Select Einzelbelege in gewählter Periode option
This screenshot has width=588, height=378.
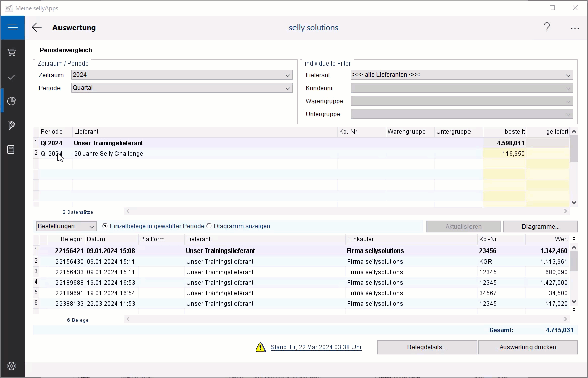pos(105,226)
